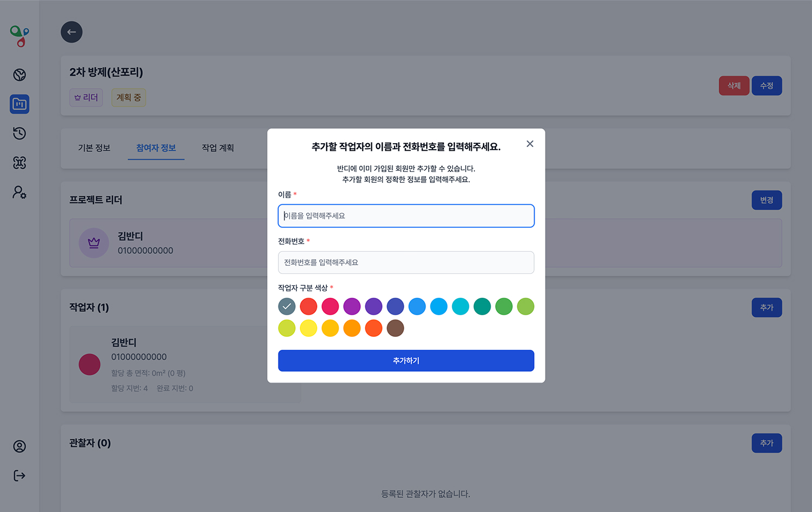The image size is (812, 512).
Task: Open the projects folder icon in sidebar
Action: point(20,104)
